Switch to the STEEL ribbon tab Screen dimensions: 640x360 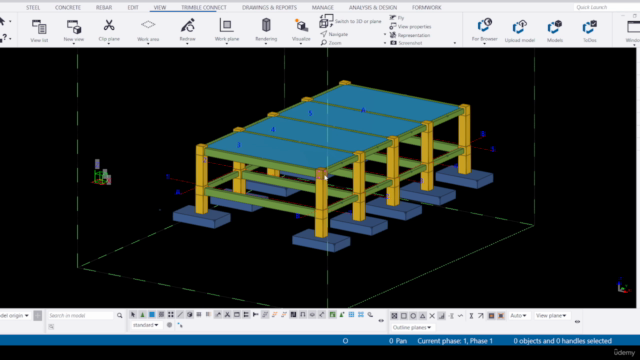33,7
